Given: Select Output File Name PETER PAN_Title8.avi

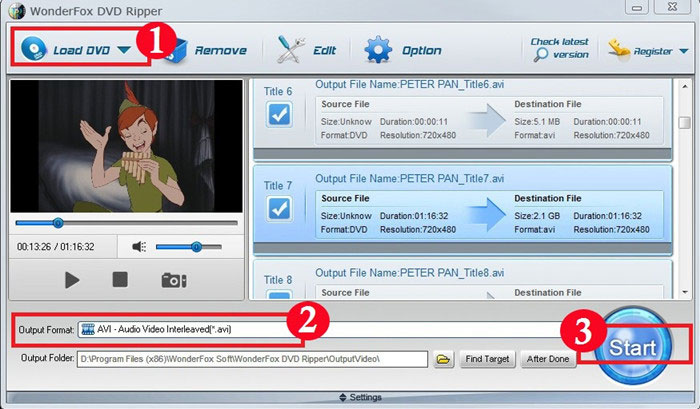Looking at the screenshot, I should coord(409,273).
